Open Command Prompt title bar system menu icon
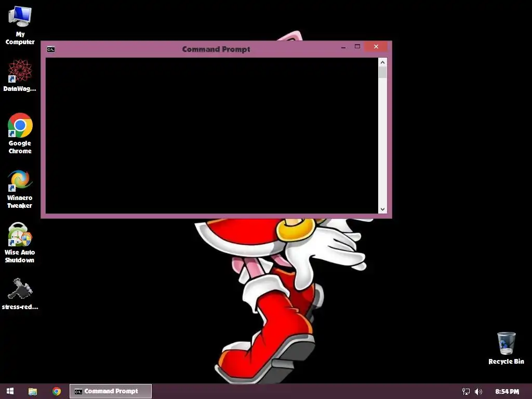Screen dimensions: 532x399 click(x=50, y=49)
